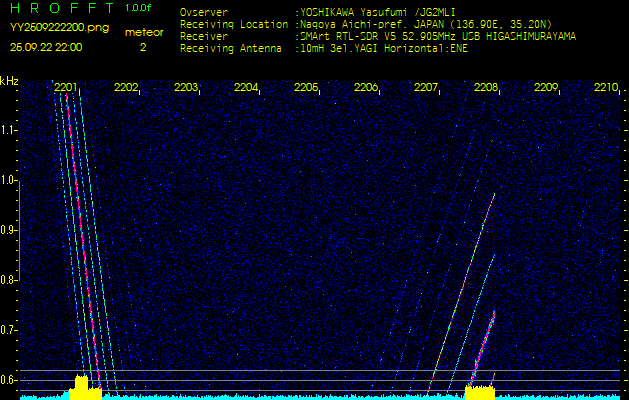This screenshot has height=400, width=629.
Task: Click the 2201 time marker
Action: (66, 88)
